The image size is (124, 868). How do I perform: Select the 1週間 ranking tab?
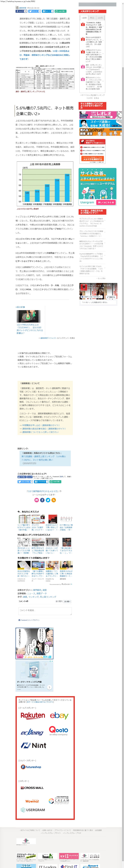coord(84,18)
